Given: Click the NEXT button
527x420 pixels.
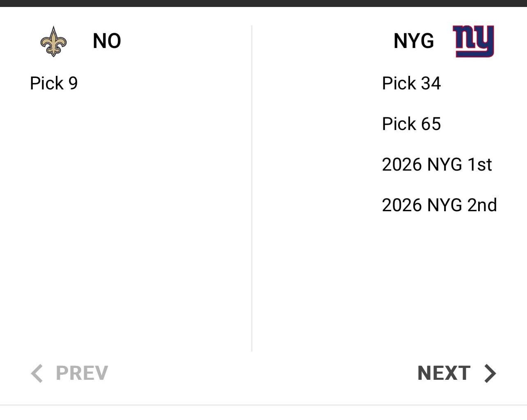Looking at the screenshot, I should coord(444,373).
